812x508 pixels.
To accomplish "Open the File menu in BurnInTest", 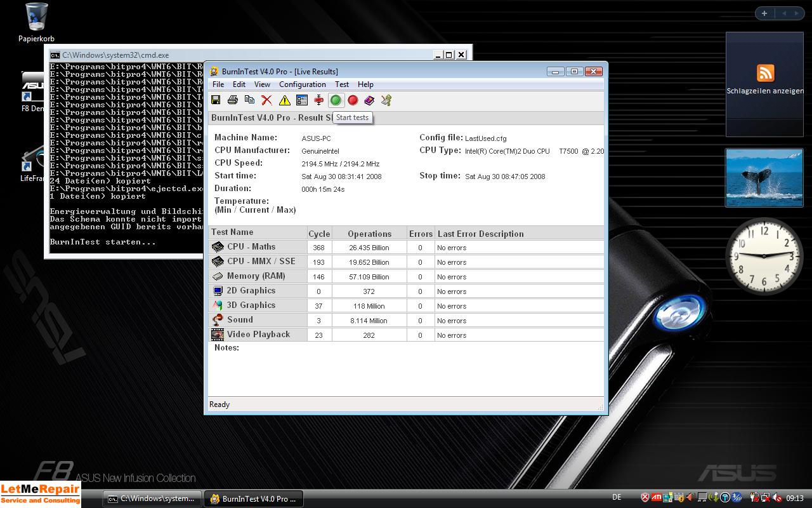I will 218,84.
